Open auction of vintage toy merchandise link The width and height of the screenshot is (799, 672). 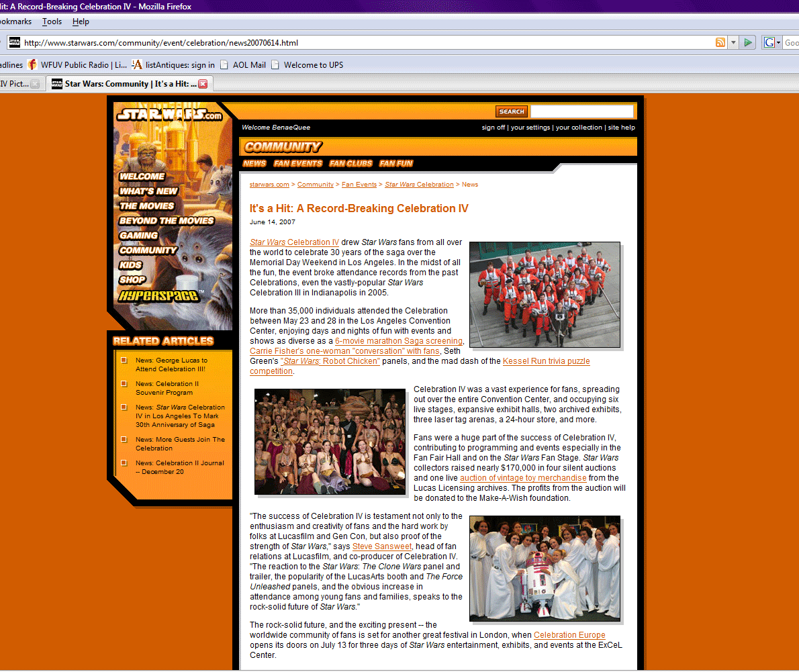point(523,478)
